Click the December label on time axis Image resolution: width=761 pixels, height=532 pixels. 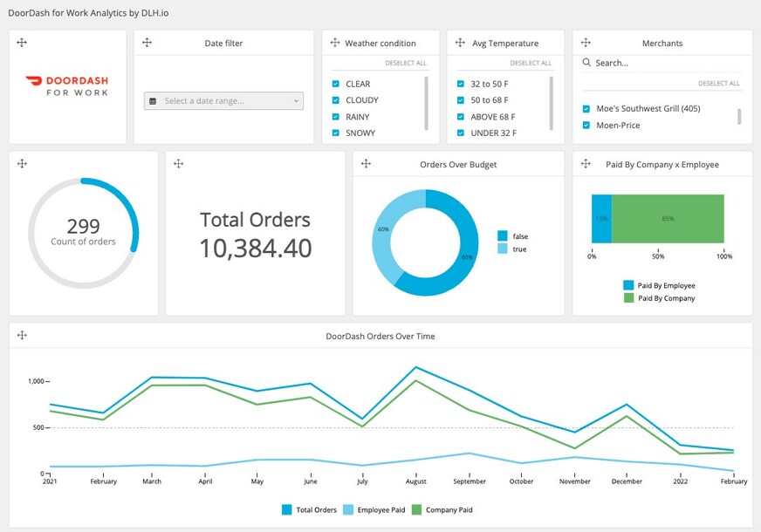(627, 481)
